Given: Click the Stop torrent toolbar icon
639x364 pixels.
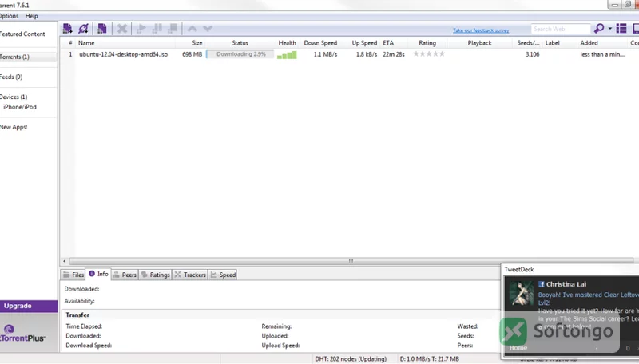Looking at the screenshot, I should 173,29.
